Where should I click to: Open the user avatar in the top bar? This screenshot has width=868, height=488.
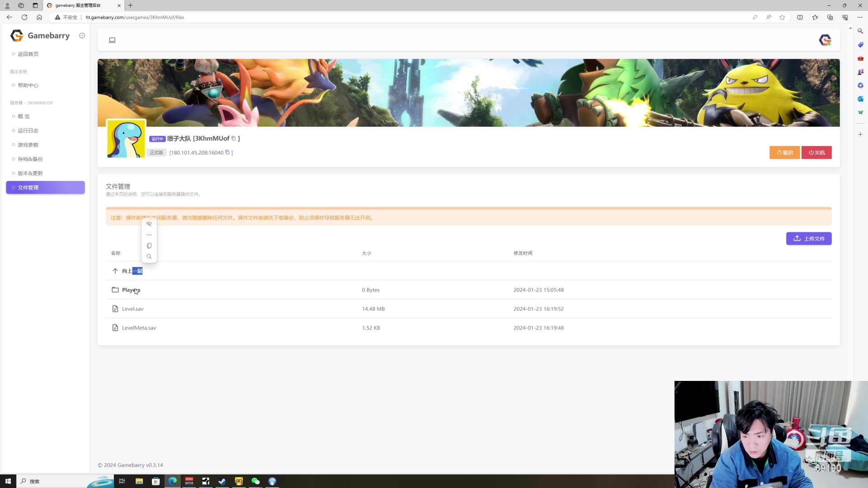point(825,40)
